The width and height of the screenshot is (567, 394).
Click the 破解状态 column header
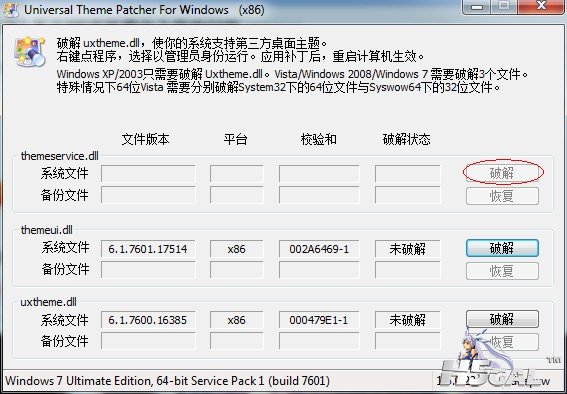pyautogui.click(x=406, y=139)
